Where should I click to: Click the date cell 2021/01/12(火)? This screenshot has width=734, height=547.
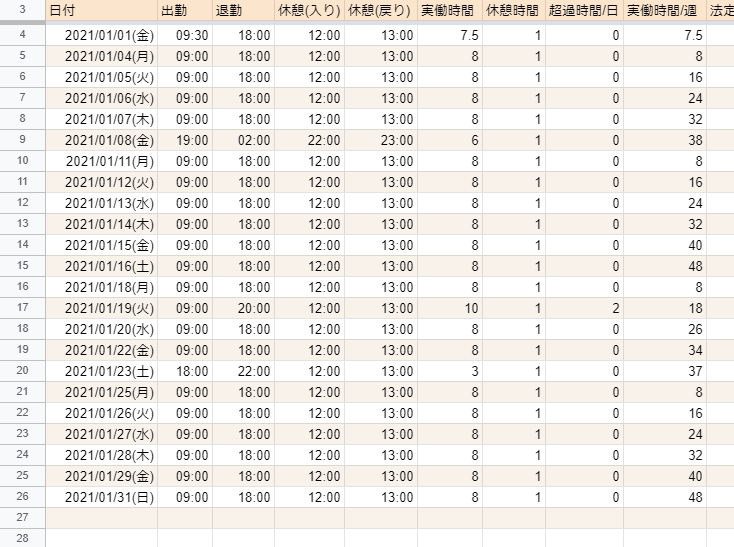pyautogui.click(x=101, y=182)
